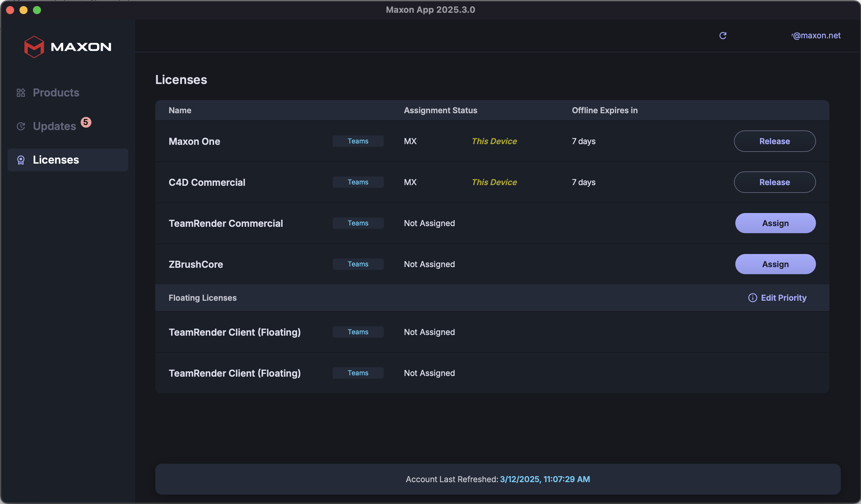This screenshot has width=861, height=504.
Task: Select the TeamRender Commercial license name
Action: point(226,223)
